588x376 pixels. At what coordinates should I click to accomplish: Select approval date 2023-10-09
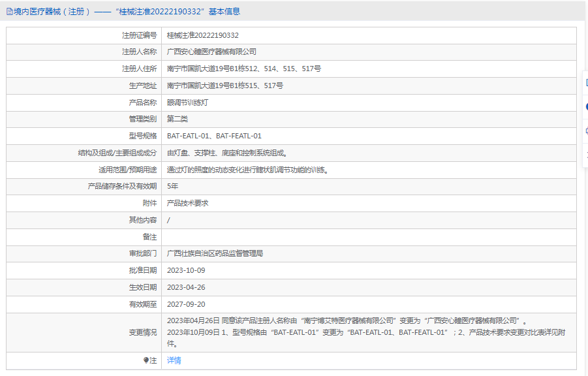tap(186, 270)
